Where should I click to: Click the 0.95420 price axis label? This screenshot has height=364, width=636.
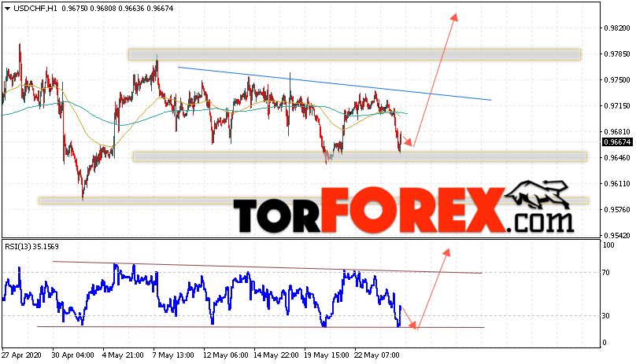pyautogui.click(x=617, y=236)
